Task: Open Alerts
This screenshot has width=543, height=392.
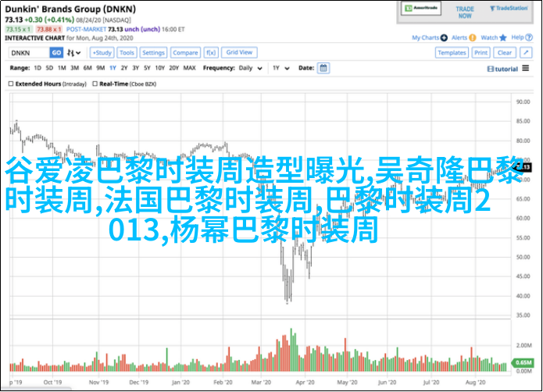Action: [x=463, y=37]
